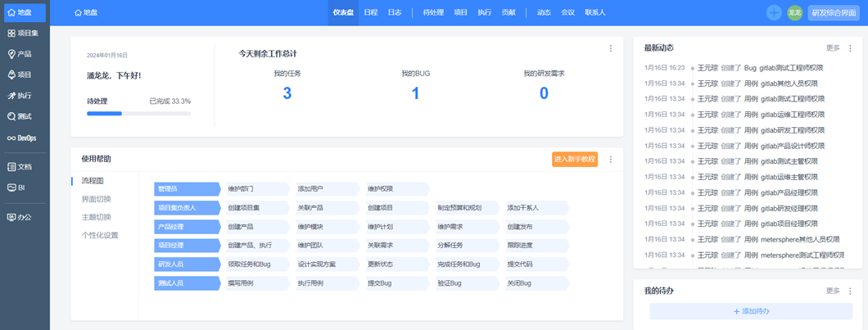
Task: Click the round plus create button
Action: click(x=774, y=13)
